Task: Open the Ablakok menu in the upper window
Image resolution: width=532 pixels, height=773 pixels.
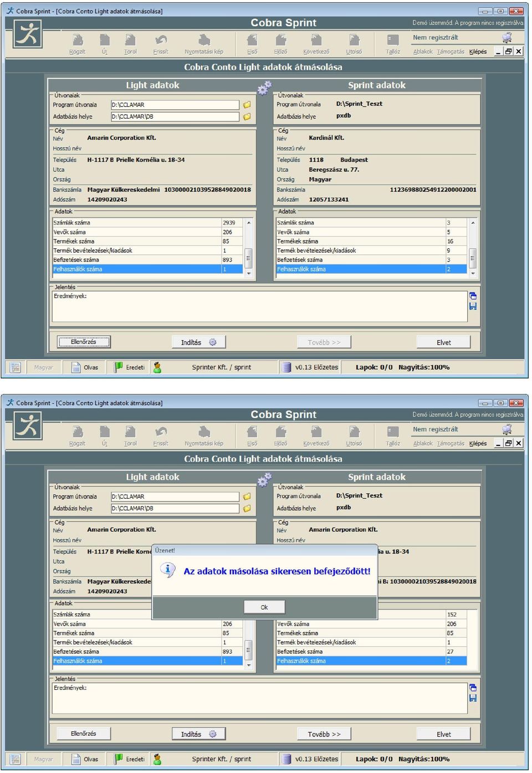Action: [423, 52]
